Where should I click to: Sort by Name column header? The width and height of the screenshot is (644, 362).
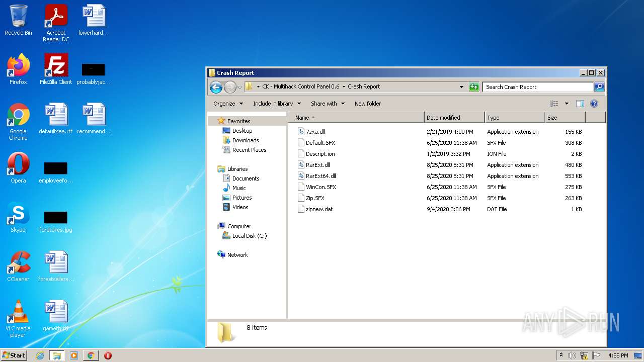[x=356, y=118]
